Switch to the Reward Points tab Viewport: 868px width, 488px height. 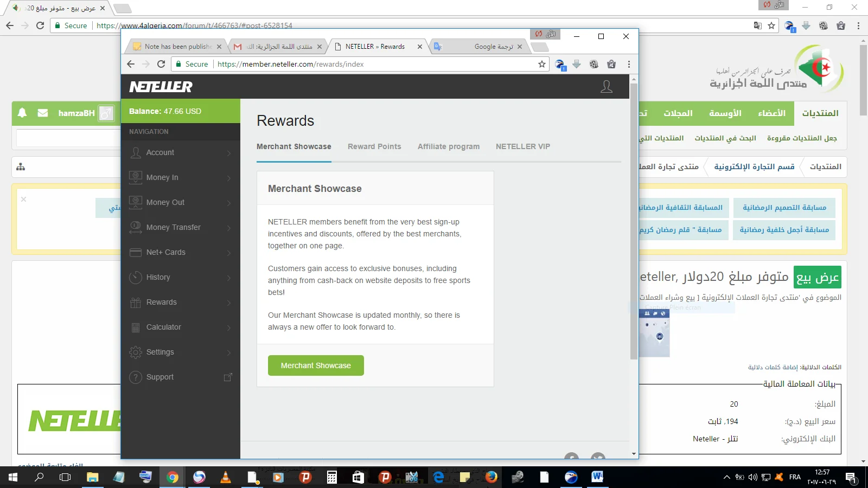(x=374, y=146)
